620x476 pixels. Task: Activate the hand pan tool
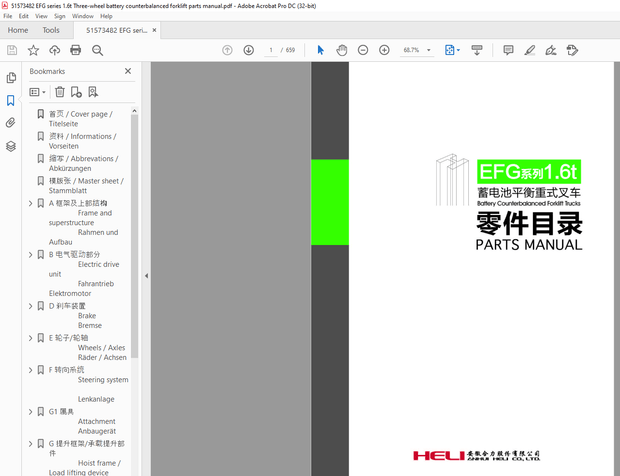coord(342,50)
